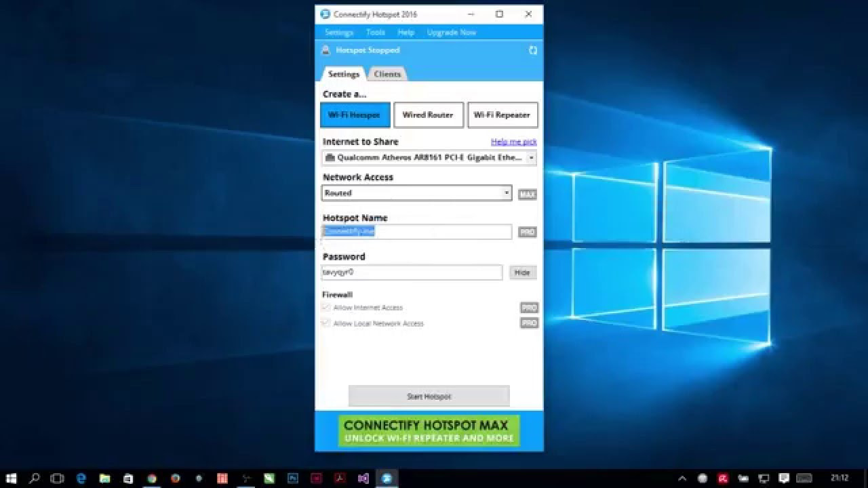868x488 pixels.
Task: Hide the password with Hide button
Action: tap(522, 272)
